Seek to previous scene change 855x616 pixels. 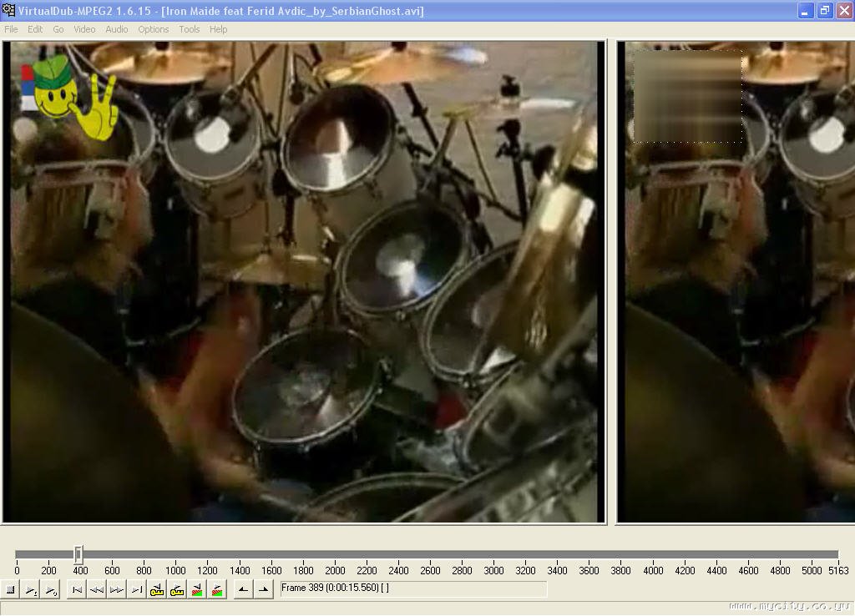[x=197, y=590]
